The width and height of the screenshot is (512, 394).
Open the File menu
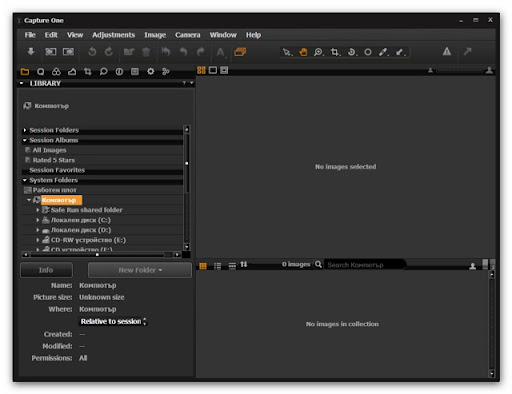(x=30, y=35)
